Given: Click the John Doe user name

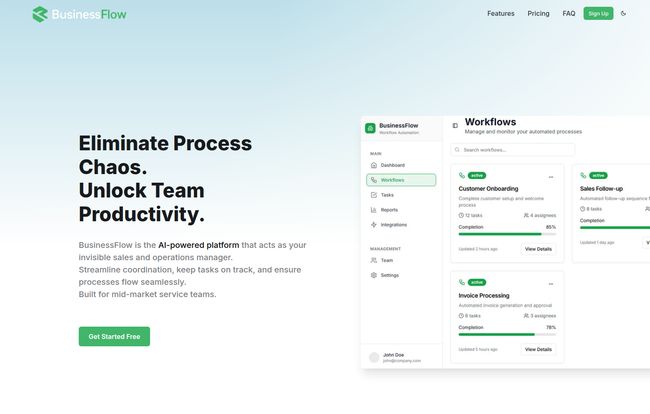Looking at the screenshot, I should [393, 355].
